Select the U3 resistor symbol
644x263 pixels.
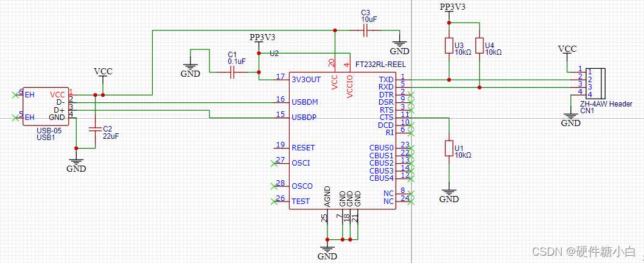pyautogui.click(x=449, y=46)
